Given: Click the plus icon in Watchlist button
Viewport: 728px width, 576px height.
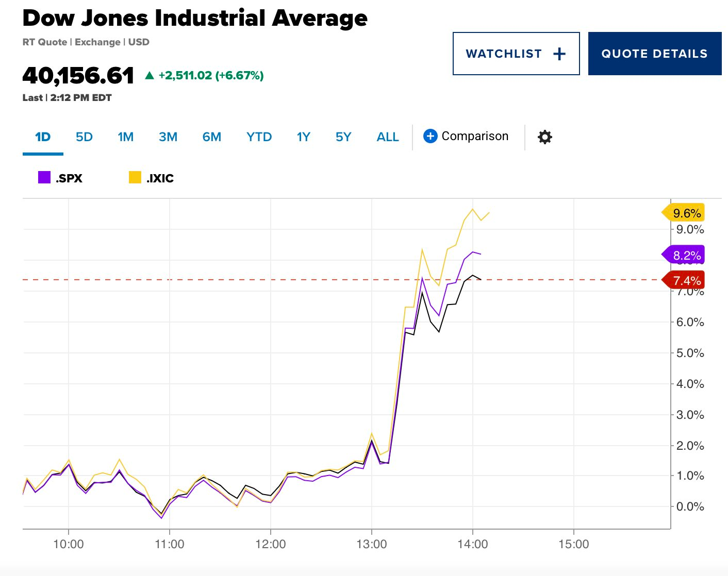Looking at the screenshot, I should click(x=559, y=54).
